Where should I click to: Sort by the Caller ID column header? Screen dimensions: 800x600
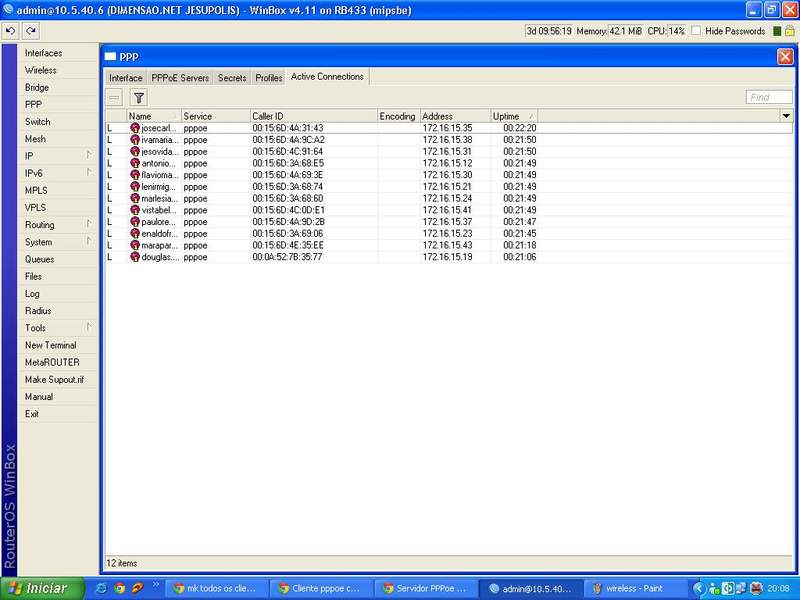(313, 116)
